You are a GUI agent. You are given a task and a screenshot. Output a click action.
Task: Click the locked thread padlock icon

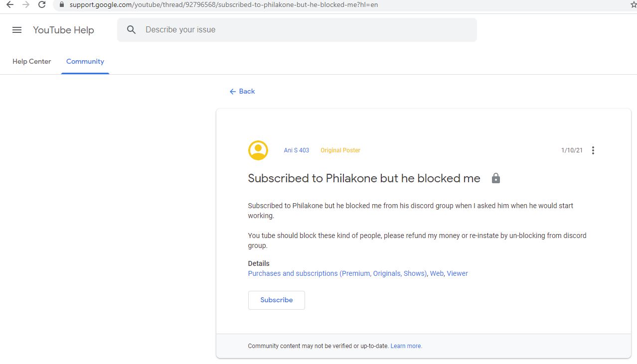click(495, 178)
